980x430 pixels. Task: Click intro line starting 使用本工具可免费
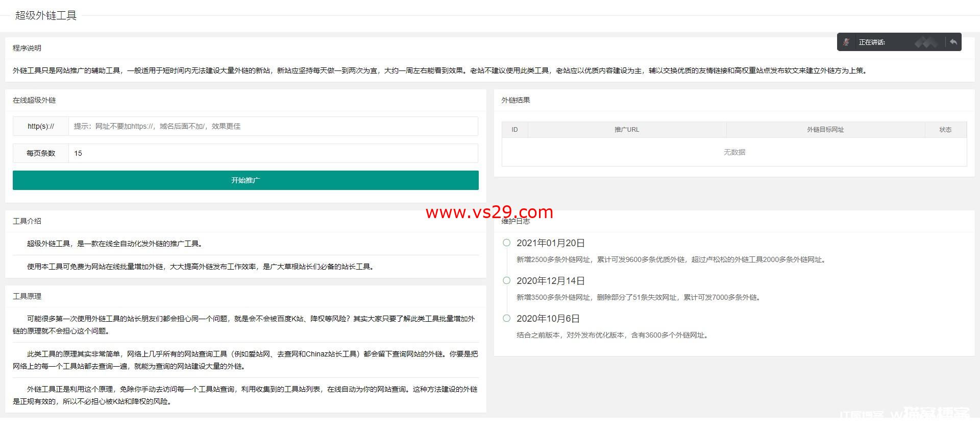tap(201, 267)
